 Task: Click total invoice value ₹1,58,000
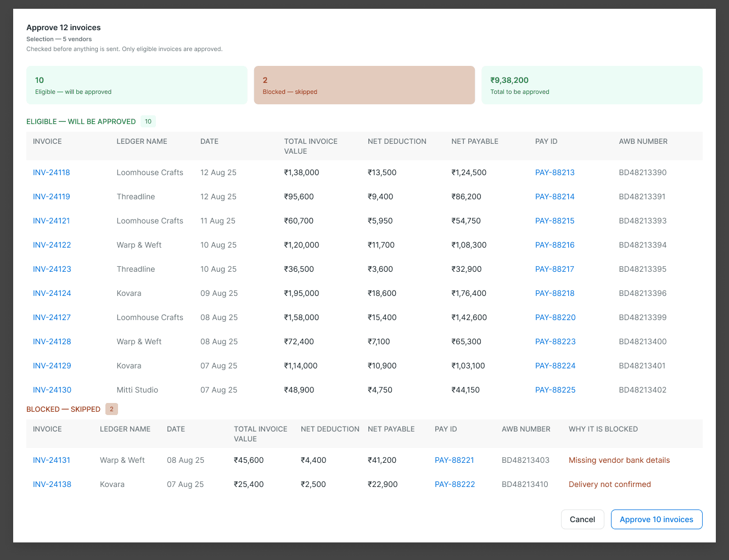pos(301,317)
